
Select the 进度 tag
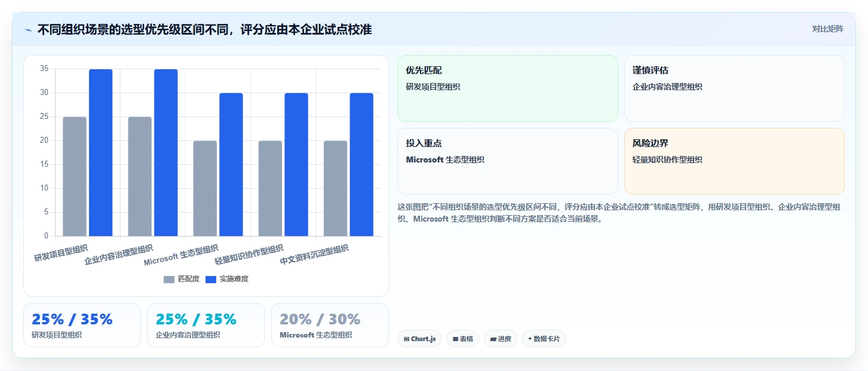coord(500,339)
